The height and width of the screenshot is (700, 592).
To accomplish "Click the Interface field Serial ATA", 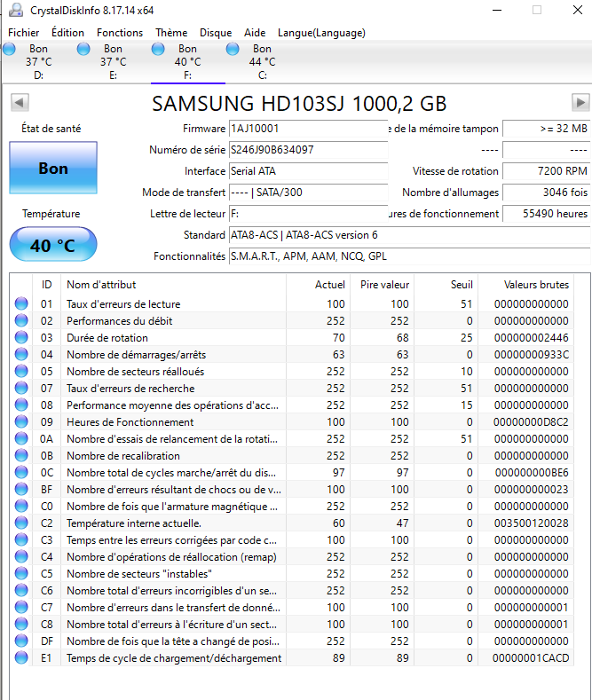I will pos(308,171).
